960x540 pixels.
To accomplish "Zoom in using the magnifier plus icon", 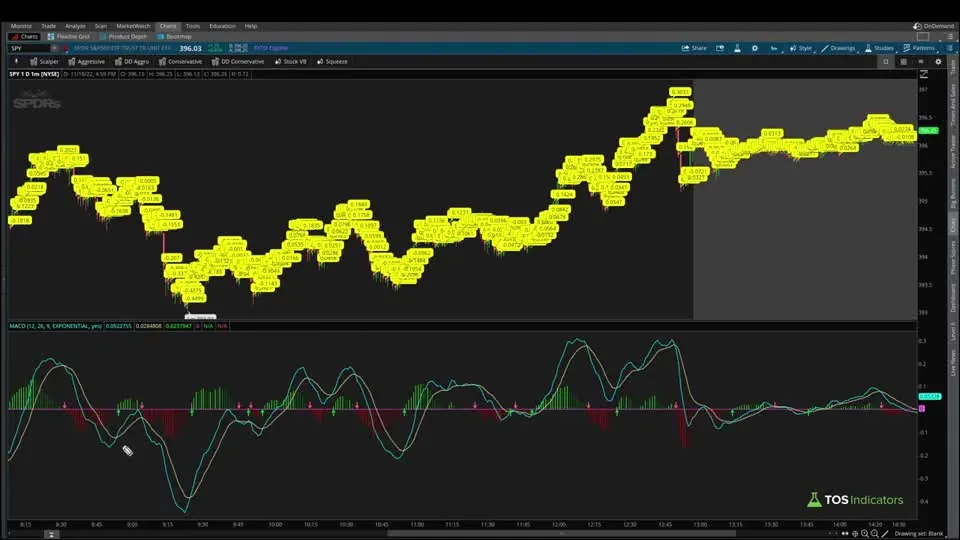I will [864, 534].
